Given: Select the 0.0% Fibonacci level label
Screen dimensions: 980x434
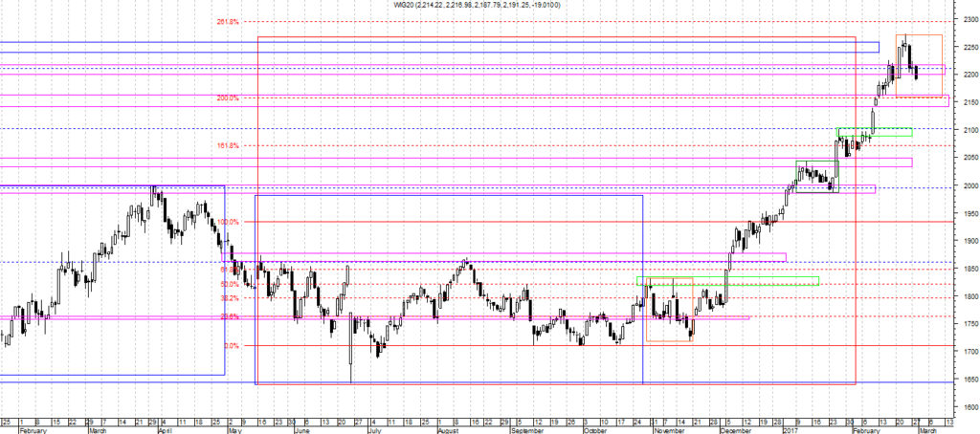Looking at the screenshot, I should pyautogui.click(x=231, y=345).
